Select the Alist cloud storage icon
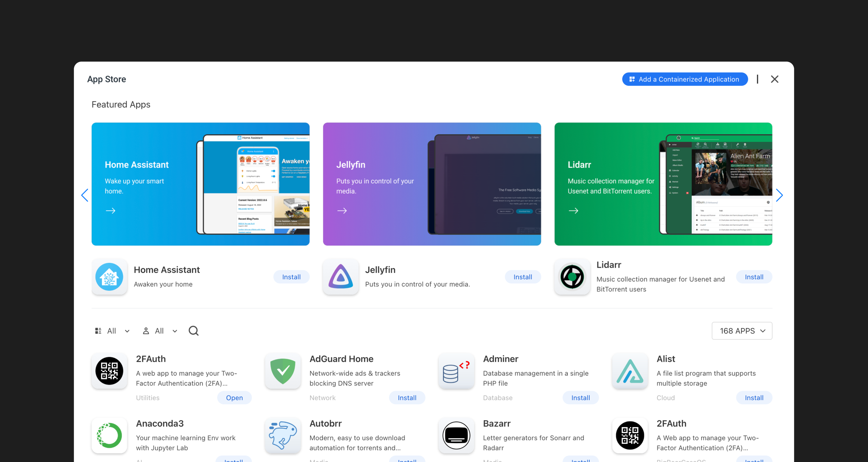Viewport: 868px width, 462px height. click(x=630, y=371)
